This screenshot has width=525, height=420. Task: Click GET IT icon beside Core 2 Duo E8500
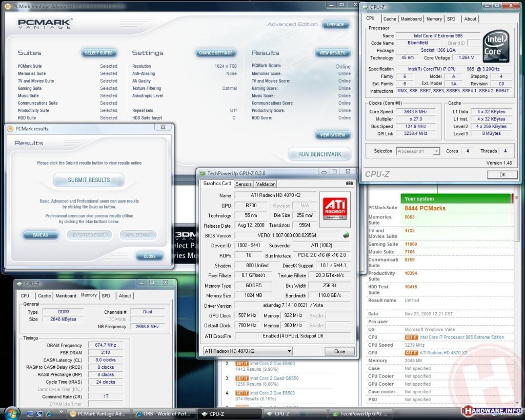point(242,393)
